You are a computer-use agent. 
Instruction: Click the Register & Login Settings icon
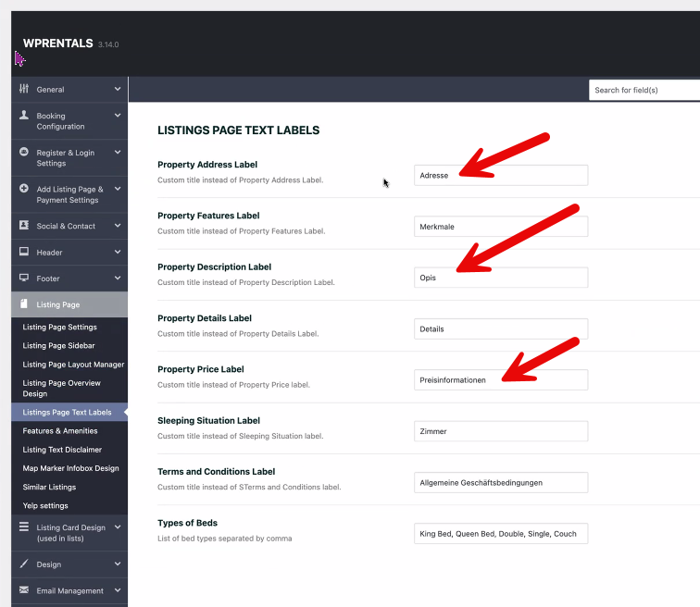click(x=24, y=152)
